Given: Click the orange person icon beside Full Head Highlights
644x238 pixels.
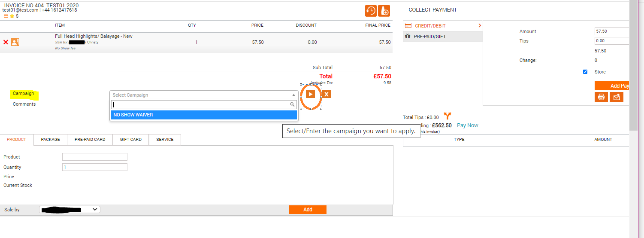Looking at the screenshot, I should point(15,42).
